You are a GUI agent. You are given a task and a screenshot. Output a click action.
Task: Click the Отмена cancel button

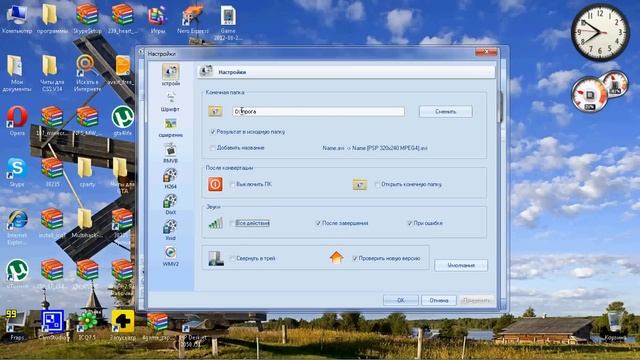click(439, 300)
